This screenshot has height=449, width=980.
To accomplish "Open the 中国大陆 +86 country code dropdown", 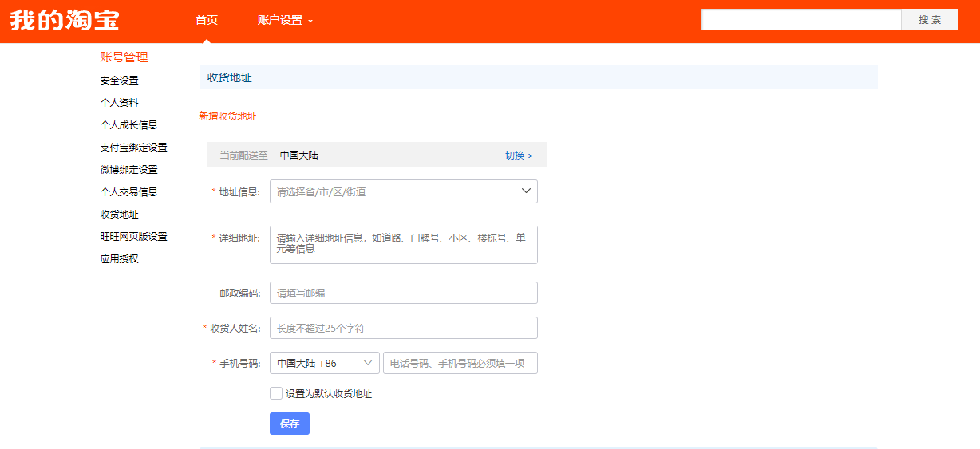I will 325,363.
